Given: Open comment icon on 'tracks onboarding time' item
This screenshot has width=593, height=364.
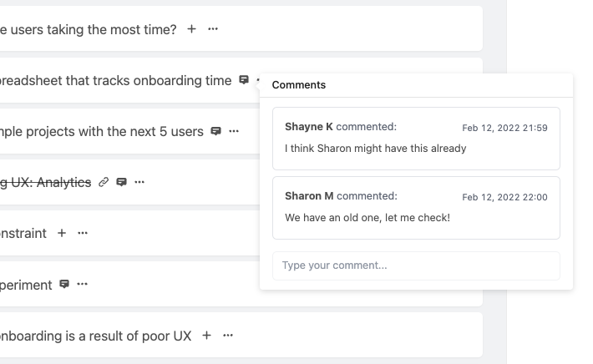Looking at the screenshot, I should pos(244,80).
